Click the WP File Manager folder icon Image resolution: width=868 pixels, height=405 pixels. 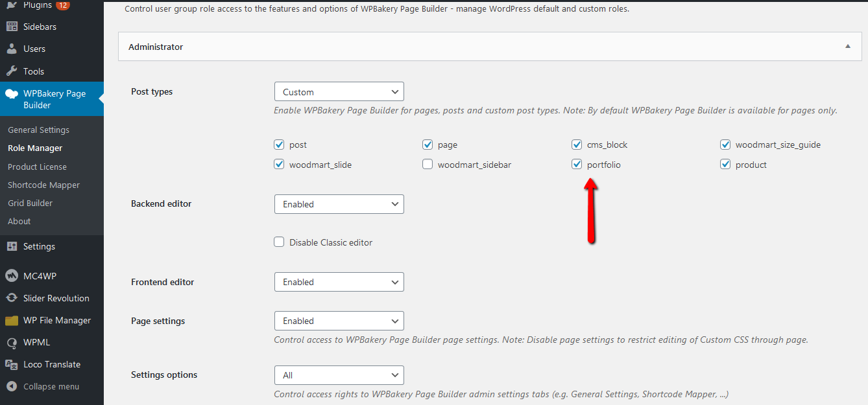(x=12, y=320)
